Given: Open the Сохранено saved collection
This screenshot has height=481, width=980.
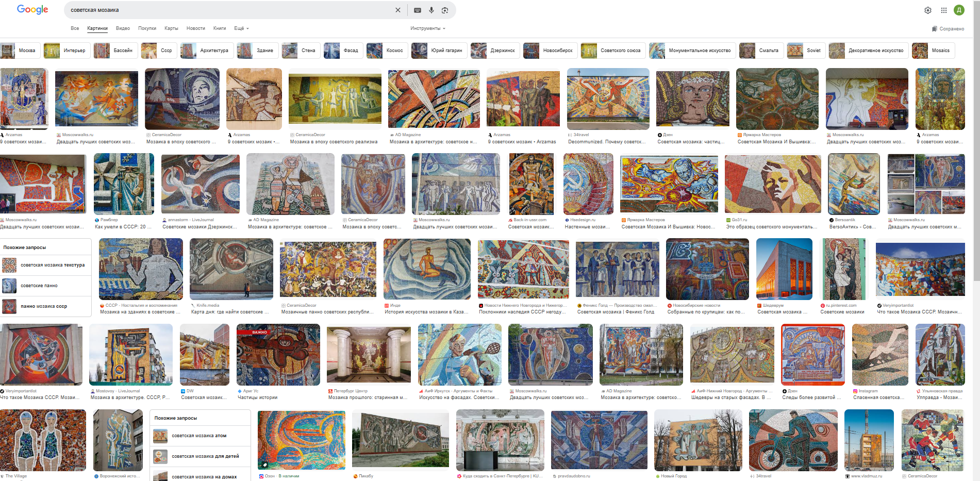Looking at the screenshot, I should (x=948, y=29).
